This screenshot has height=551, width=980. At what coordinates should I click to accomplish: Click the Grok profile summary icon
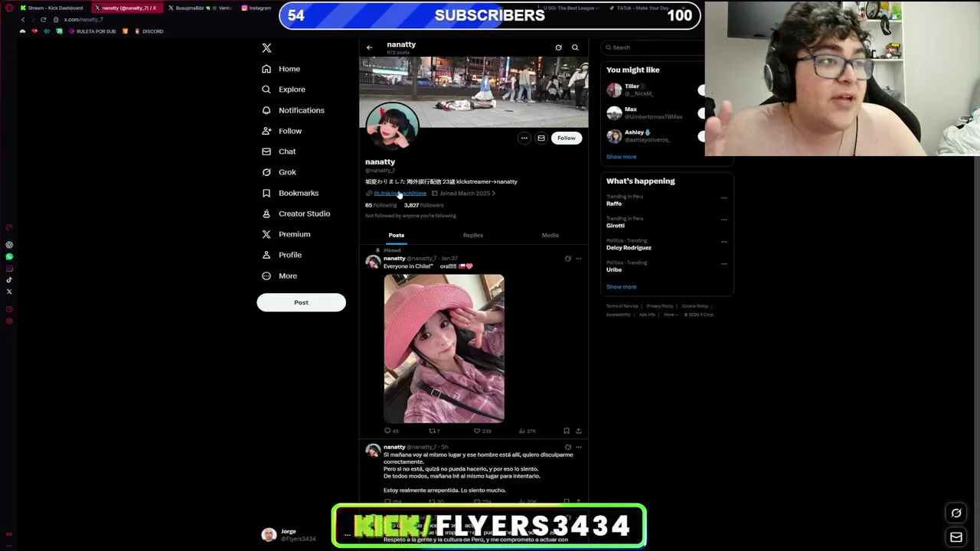coord(558,47)
